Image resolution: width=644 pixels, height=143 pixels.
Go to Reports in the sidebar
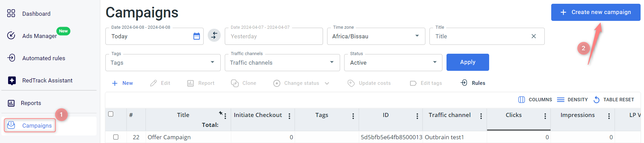[x=31, y=103]
